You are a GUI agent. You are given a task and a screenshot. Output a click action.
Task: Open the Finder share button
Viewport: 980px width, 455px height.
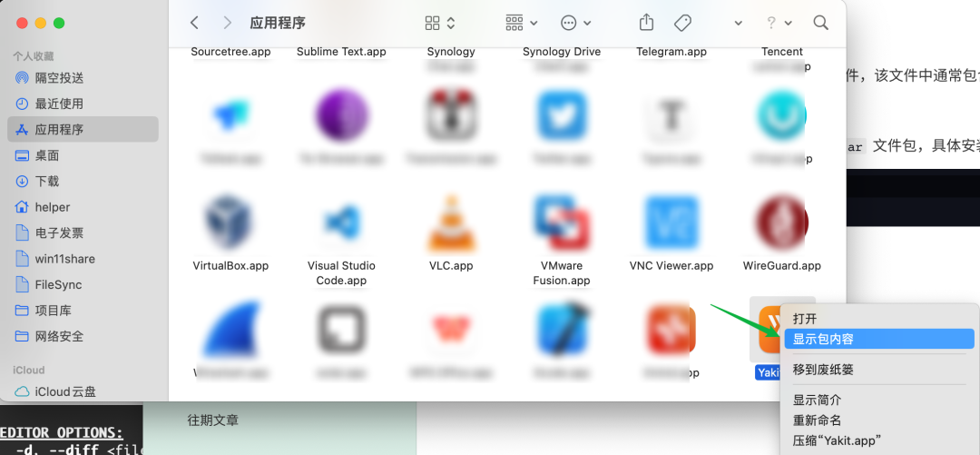point(646,23)
